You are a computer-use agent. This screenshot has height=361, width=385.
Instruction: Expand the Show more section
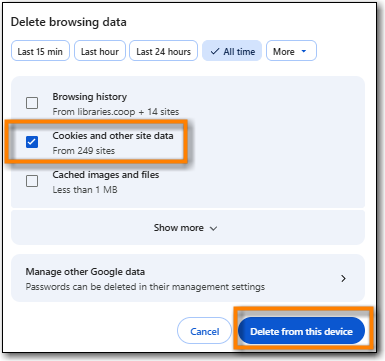188,228
